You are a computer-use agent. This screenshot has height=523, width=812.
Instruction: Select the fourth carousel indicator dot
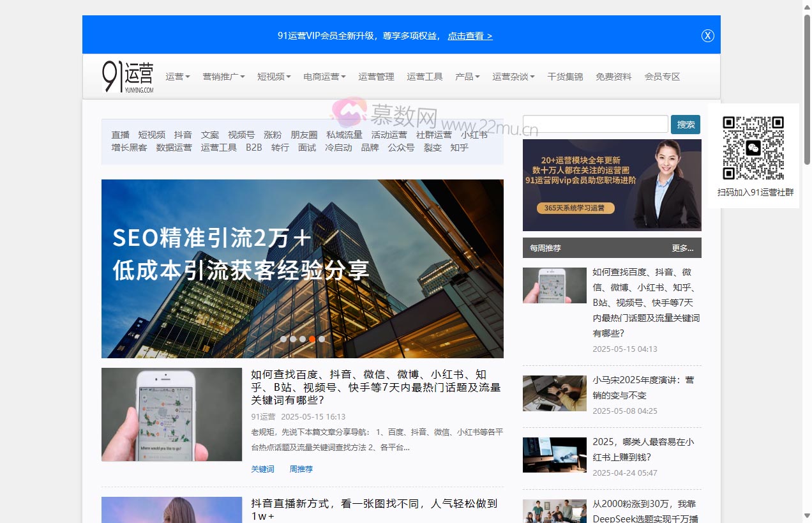pyautogui.click(x=312, y=339)
